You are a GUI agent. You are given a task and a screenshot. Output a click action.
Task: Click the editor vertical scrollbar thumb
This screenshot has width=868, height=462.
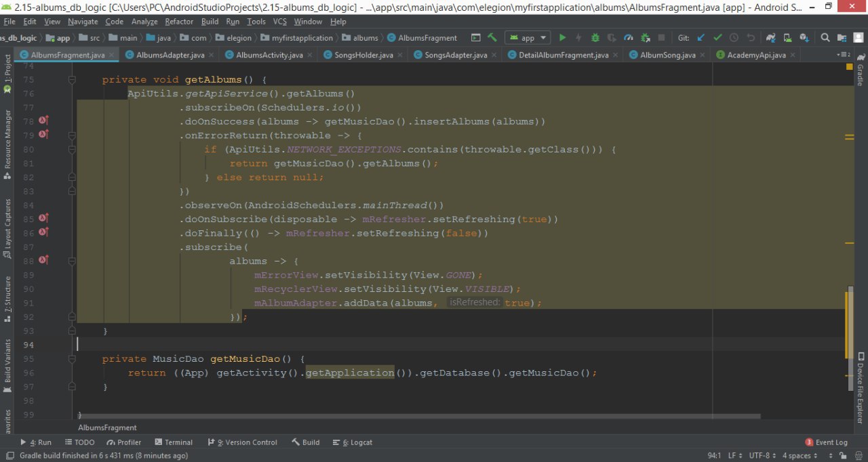point(849,324)
